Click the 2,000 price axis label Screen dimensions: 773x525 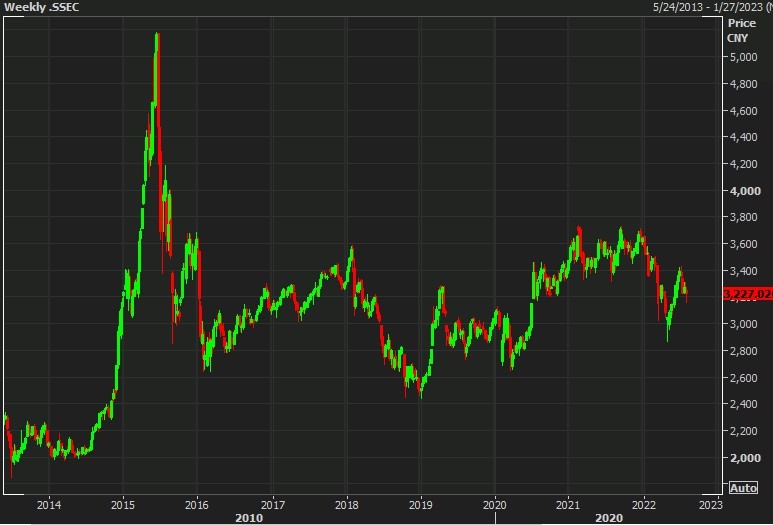coord(745,458)
